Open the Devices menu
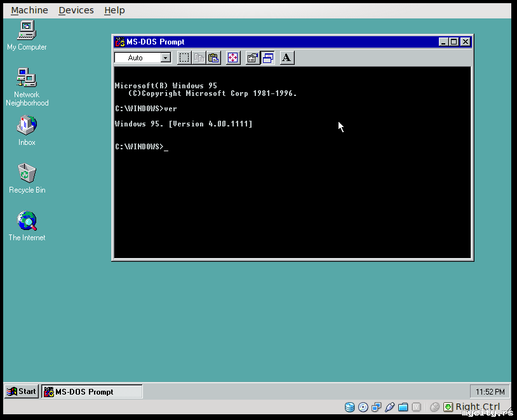Viewport: 517px width, 420px height. (x=76, y=10)
